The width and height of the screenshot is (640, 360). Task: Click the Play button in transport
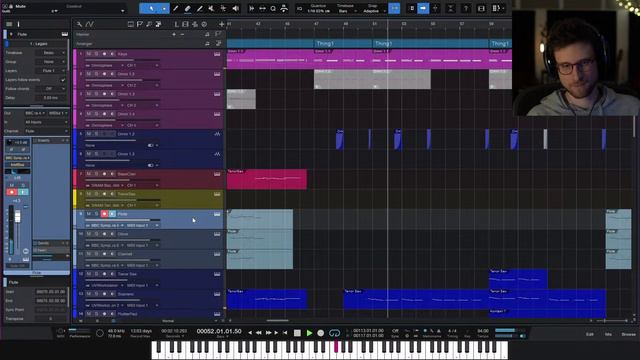pos(309,333)
